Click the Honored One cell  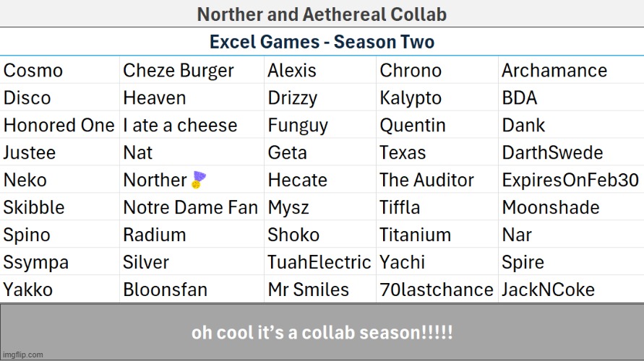click(x=60, y=125)
